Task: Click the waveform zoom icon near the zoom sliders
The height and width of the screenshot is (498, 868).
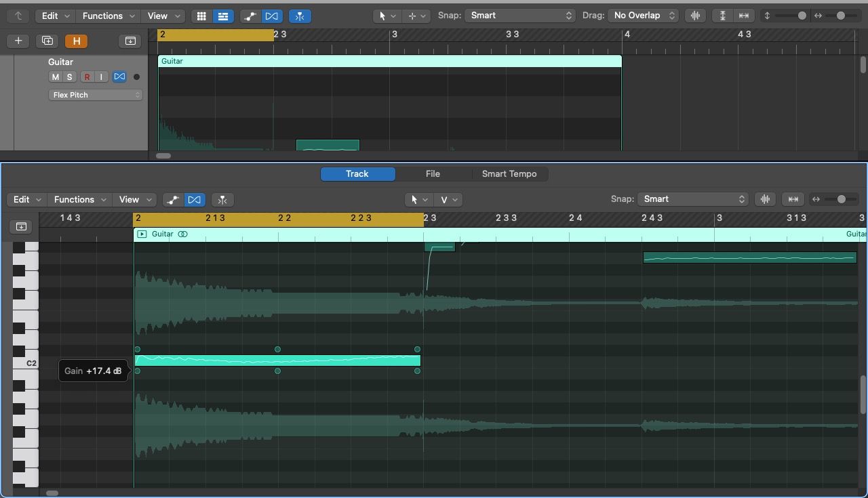Action: [x=695, y=15]
